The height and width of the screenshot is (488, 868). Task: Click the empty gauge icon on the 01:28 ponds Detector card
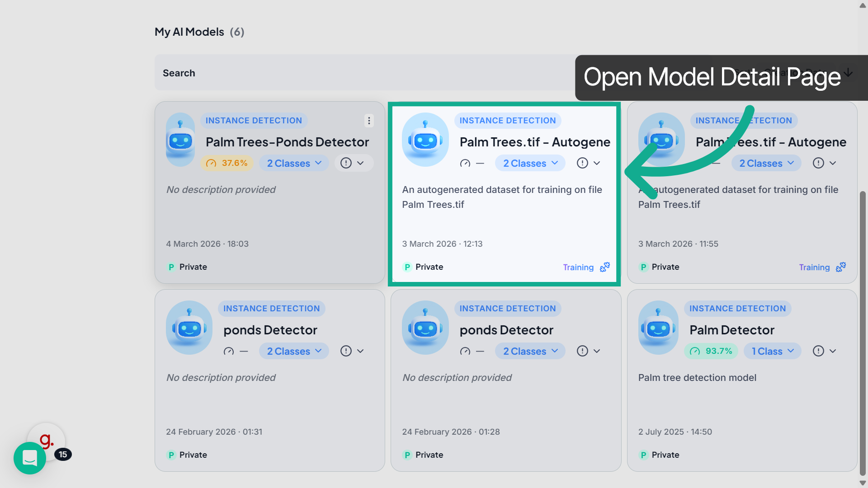465,351
